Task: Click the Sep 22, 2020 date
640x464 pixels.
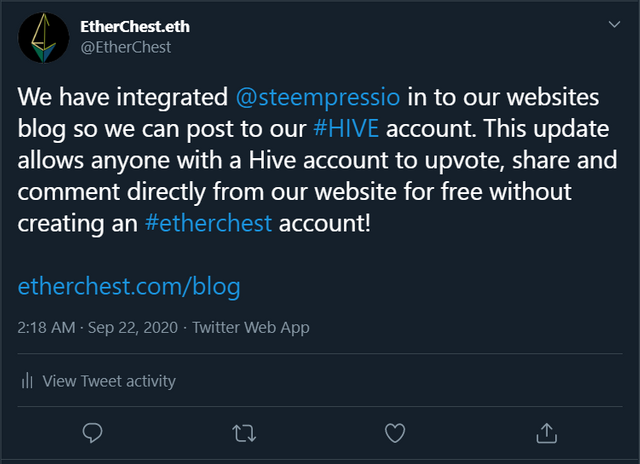Action: pos(130,327)
